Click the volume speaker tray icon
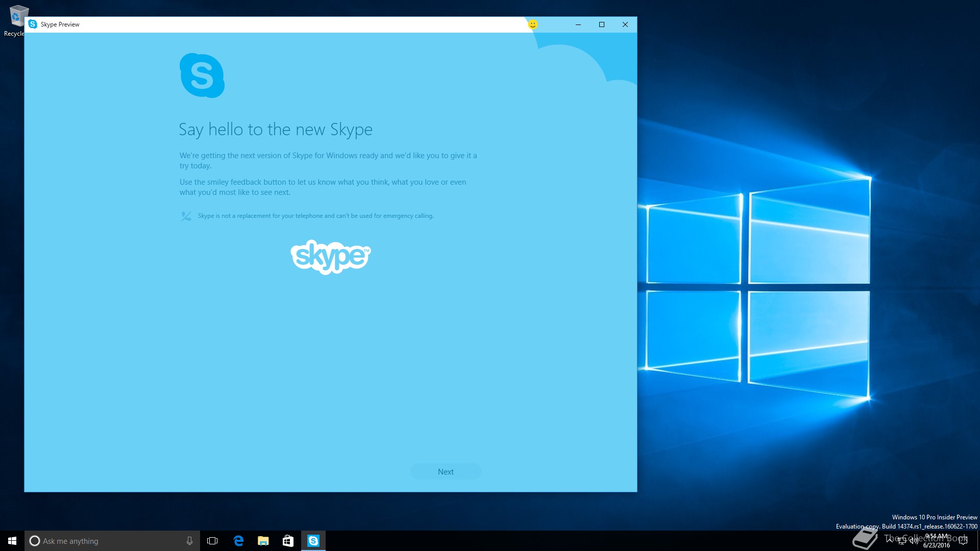This screenshot has height=551, width=980. pos(914,541)
